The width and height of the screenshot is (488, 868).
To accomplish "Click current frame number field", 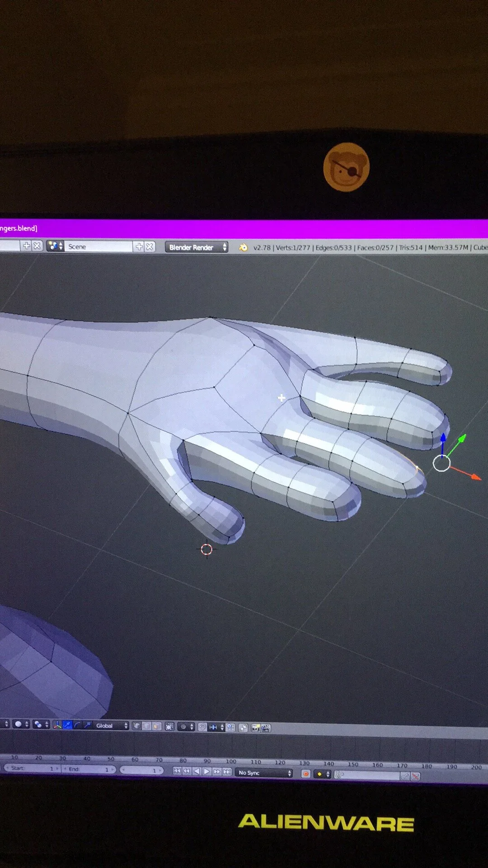I will point(141,770).
